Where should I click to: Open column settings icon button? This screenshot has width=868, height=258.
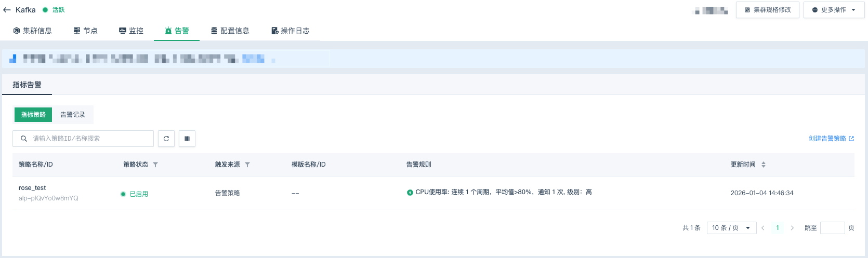187,139
